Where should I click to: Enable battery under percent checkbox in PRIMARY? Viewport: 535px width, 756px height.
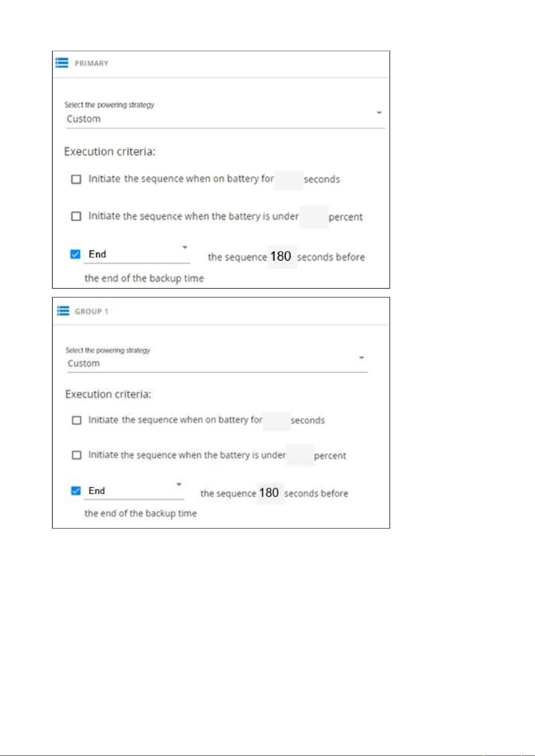tap(76, 216)
